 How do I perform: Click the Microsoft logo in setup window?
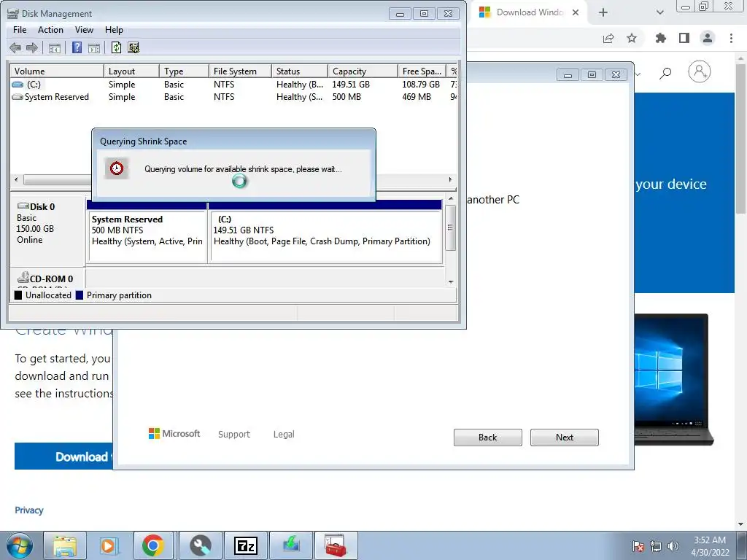[174, 433]
